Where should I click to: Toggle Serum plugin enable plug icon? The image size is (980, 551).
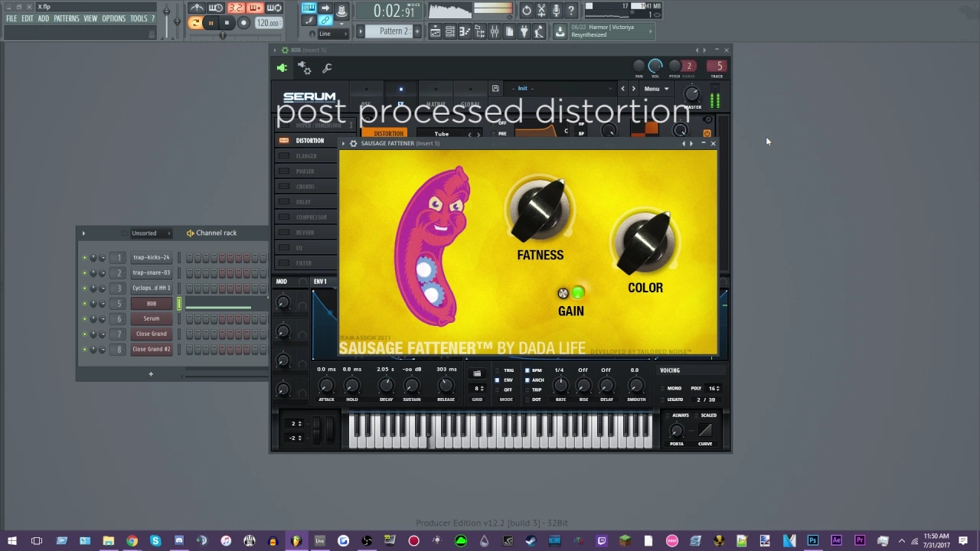(282, 68)
